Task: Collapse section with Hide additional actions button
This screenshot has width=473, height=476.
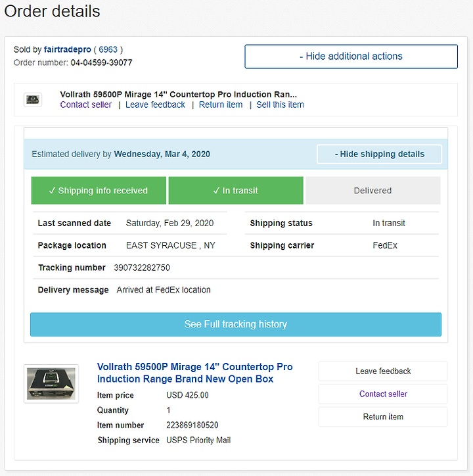Action: tap(351, 57)
